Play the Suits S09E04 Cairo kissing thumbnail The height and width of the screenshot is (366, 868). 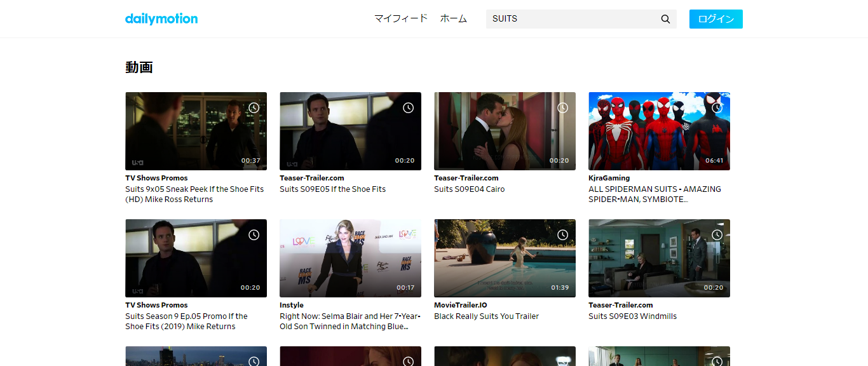click(505, 131)
